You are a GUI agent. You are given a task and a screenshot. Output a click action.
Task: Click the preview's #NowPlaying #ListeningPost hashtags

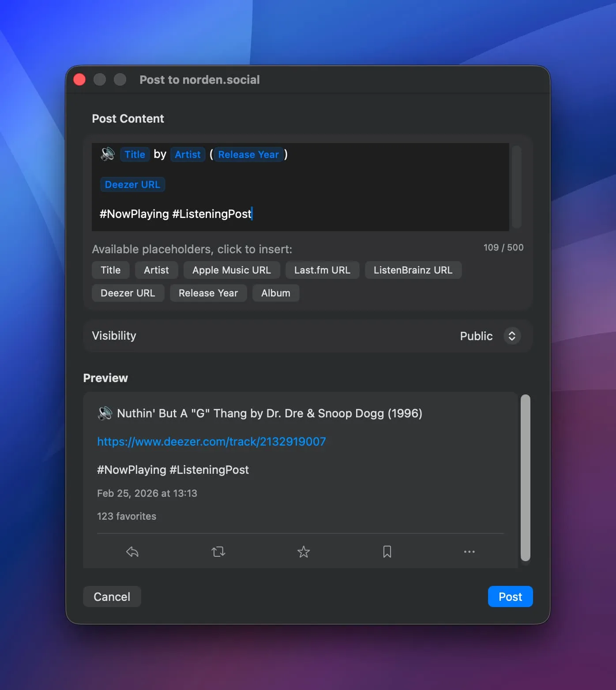coord(173,470)
